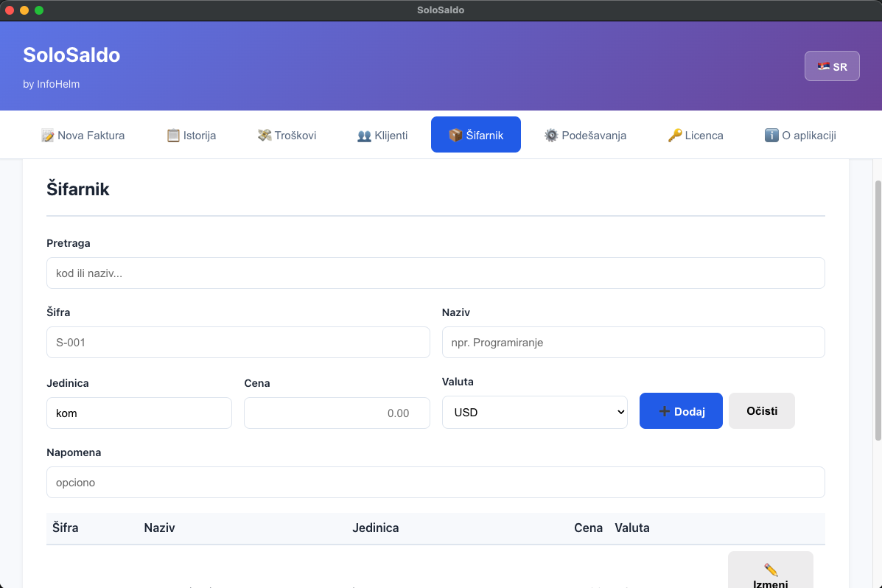
Task: Go to the Klijenti tab
Action: tap(382, 135)
